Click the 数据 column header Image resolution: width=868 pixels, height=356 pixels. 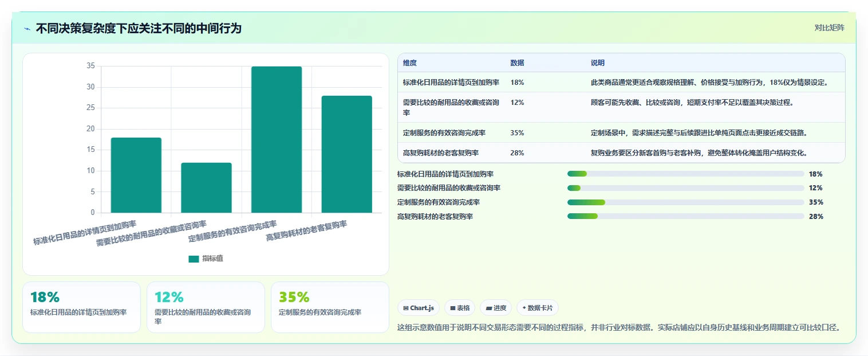(517, 63)
